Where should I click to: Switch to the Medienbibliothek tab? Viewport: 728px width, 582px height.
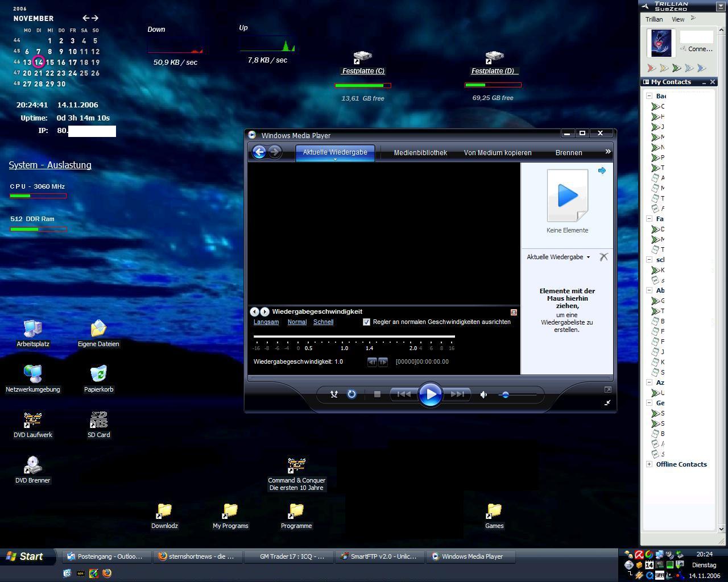click(420, 153)
